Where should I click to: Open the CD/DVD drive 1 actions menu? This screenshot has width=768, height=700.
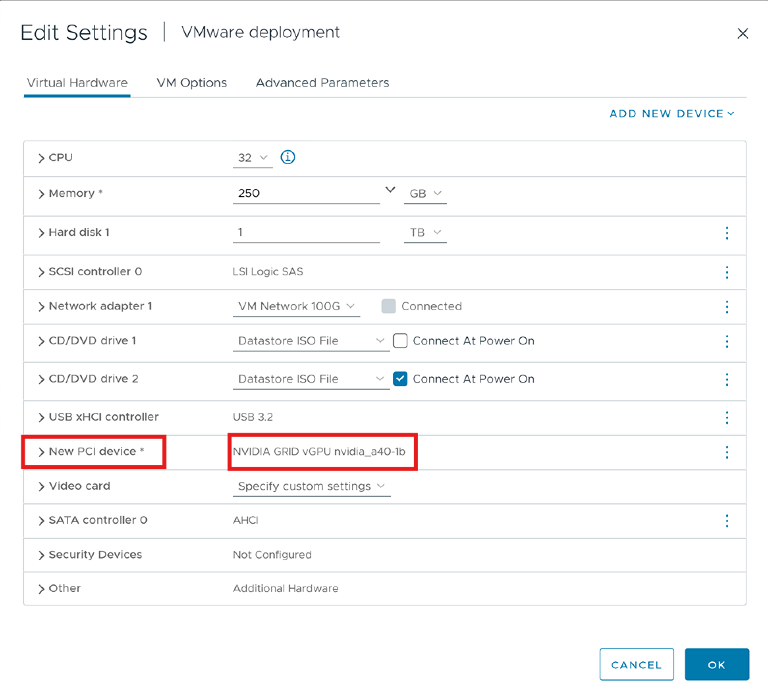[727, 341]
